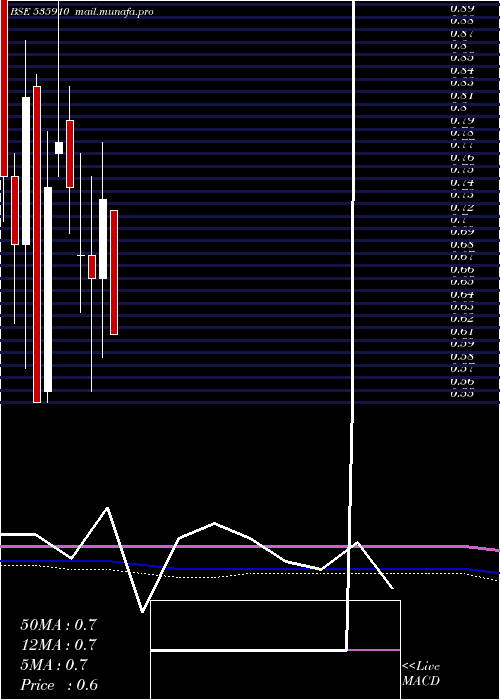Click the 0.66 price axis label

pyautogui.click(x=462, y=270)
